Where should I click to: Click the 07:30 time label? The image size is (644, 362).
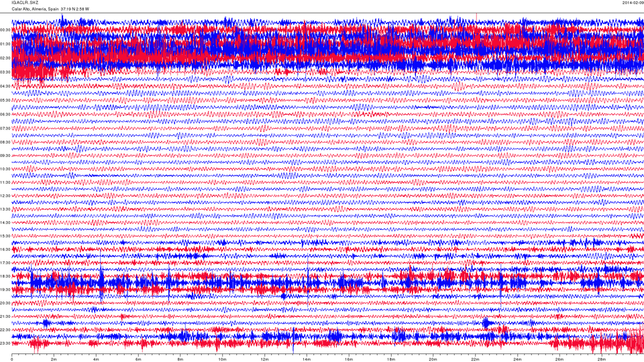click(5, 129)
